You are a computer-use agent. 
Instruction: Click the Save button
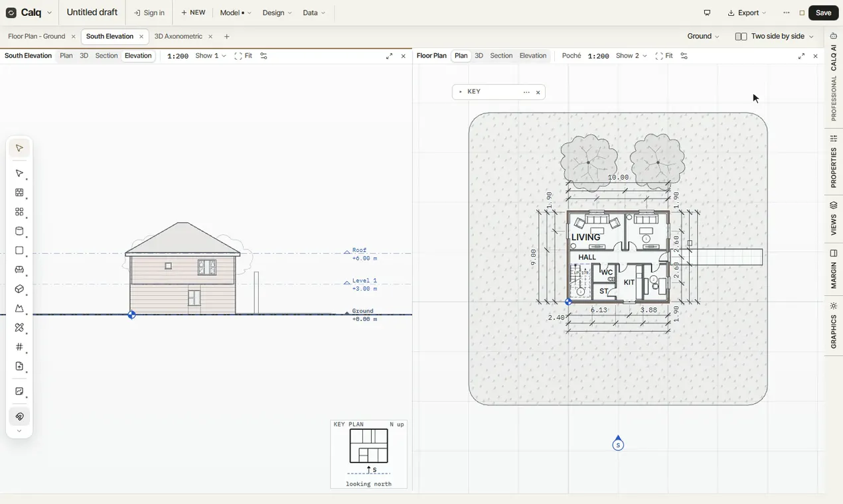824,13
